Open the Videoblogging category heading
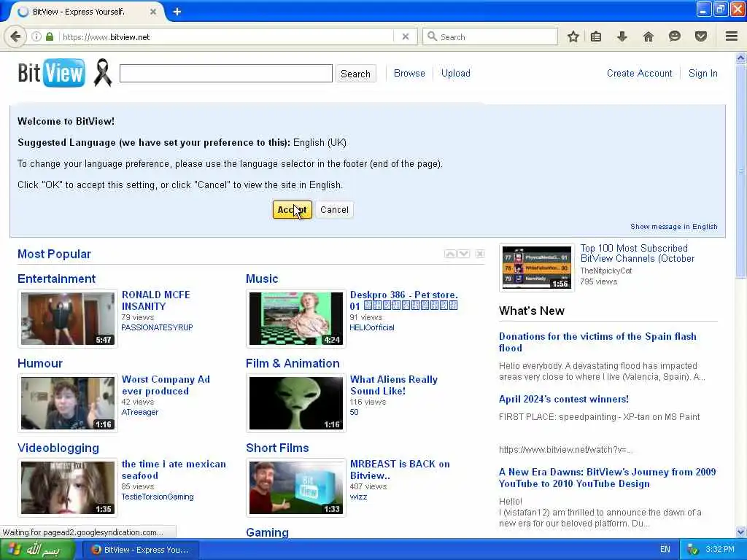Viewport: 747px width, 560px height. click(58, 448)
